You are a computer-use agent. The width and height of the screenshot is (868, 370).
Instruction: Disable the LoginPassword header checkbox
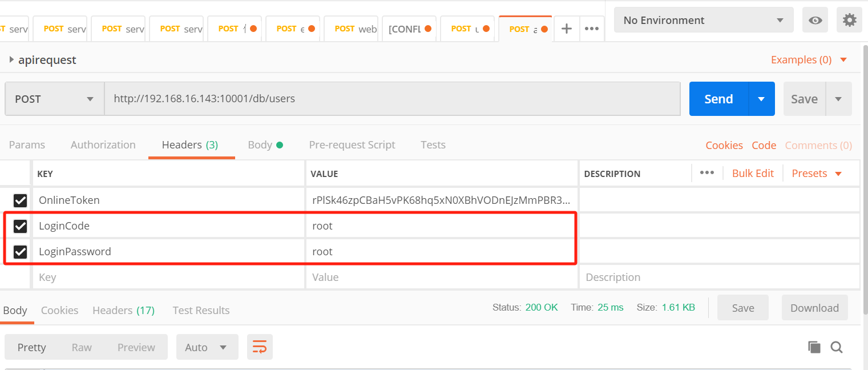(x=21, y=252)
